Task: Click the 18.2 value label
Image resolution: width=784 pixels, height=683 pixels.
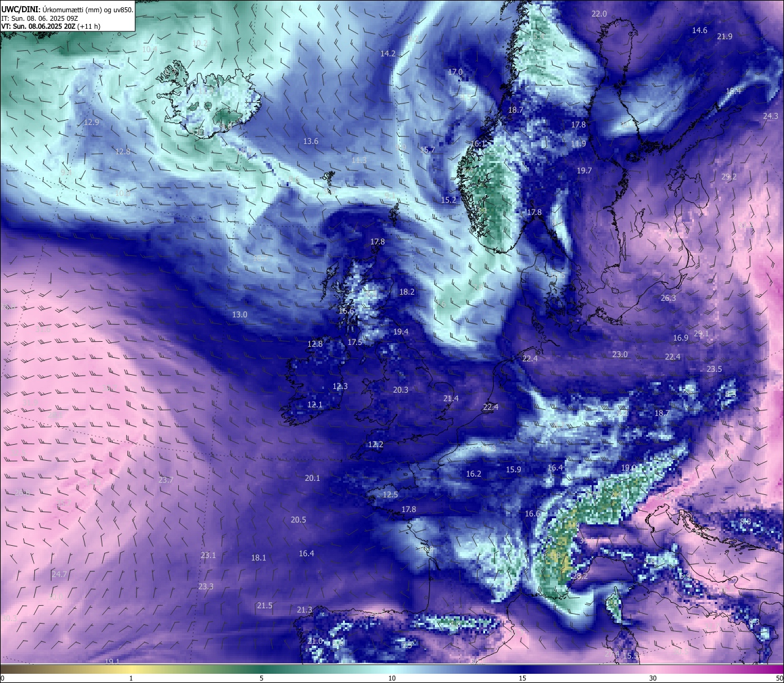Action: (x=407, y=292)
